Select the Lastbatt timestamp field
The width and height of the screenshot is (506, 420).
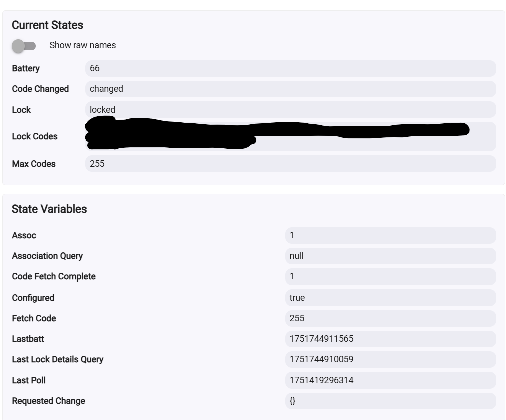pos(391,339)
